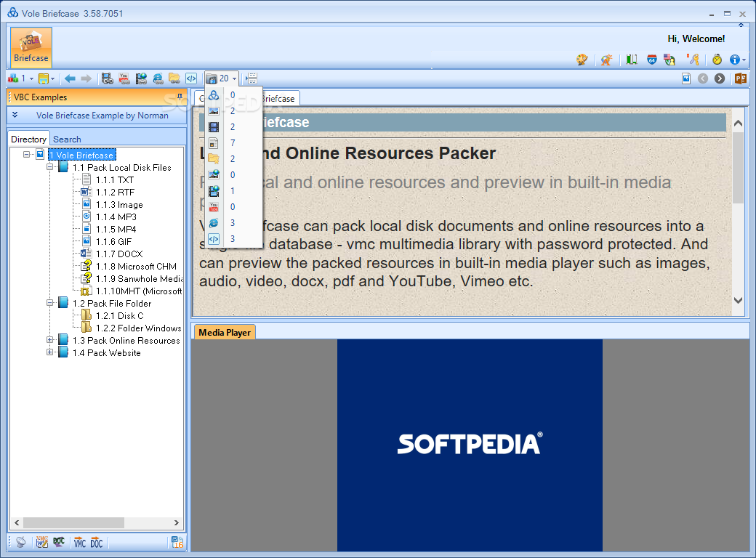Expand 1.3 Pack Online Resources node

[x=49, y=340]
